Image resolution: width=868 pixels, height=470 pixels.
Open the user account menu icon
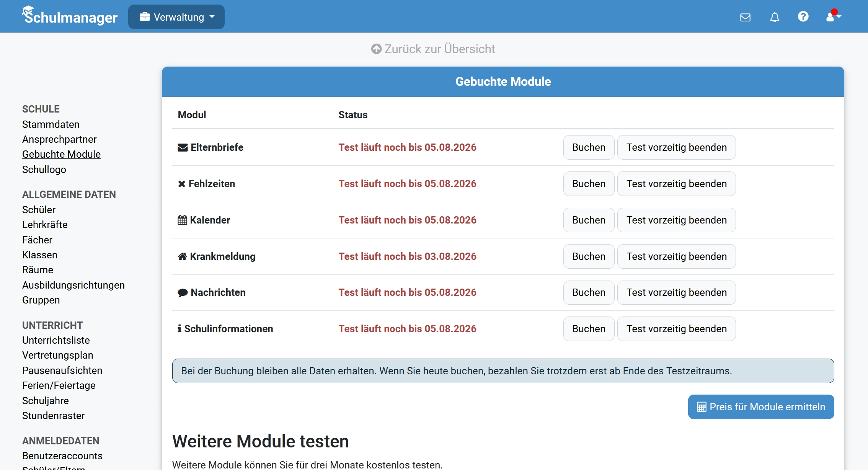833,16
